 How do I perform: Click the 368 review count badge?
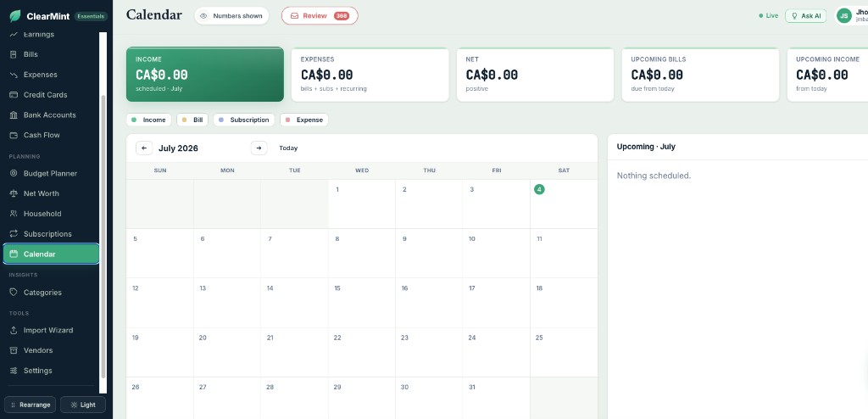pos(341,16)
